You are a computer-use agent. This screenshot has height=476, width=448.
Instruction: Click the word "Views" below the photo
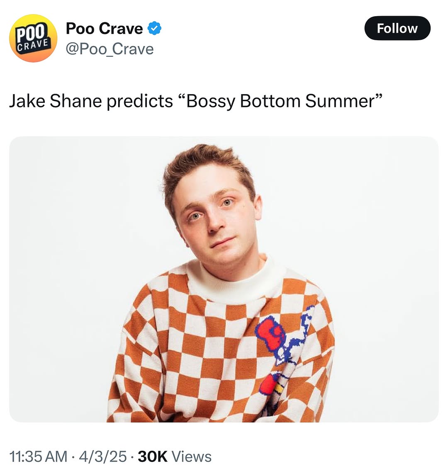click(x=191, y=457)
